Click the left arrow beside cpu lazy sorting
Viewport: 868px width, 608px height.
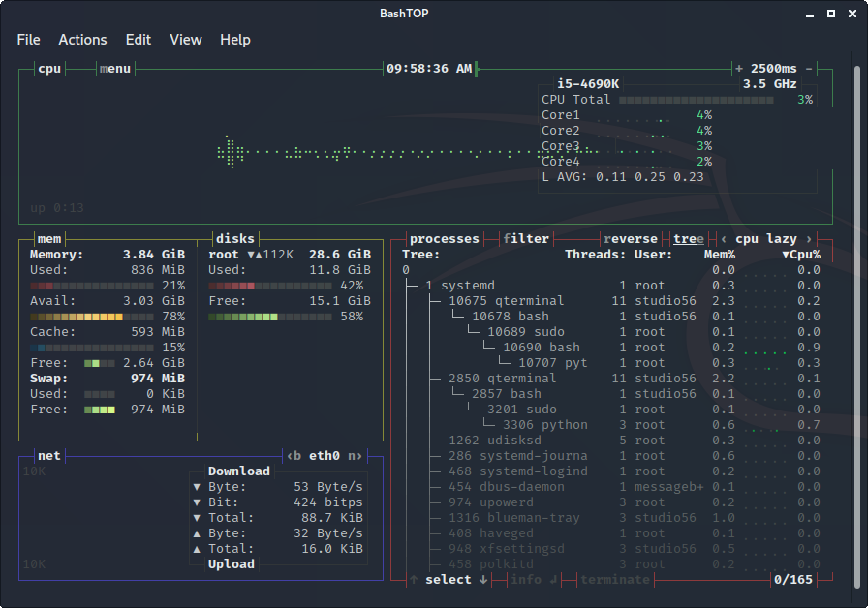(x=724, y=238)
